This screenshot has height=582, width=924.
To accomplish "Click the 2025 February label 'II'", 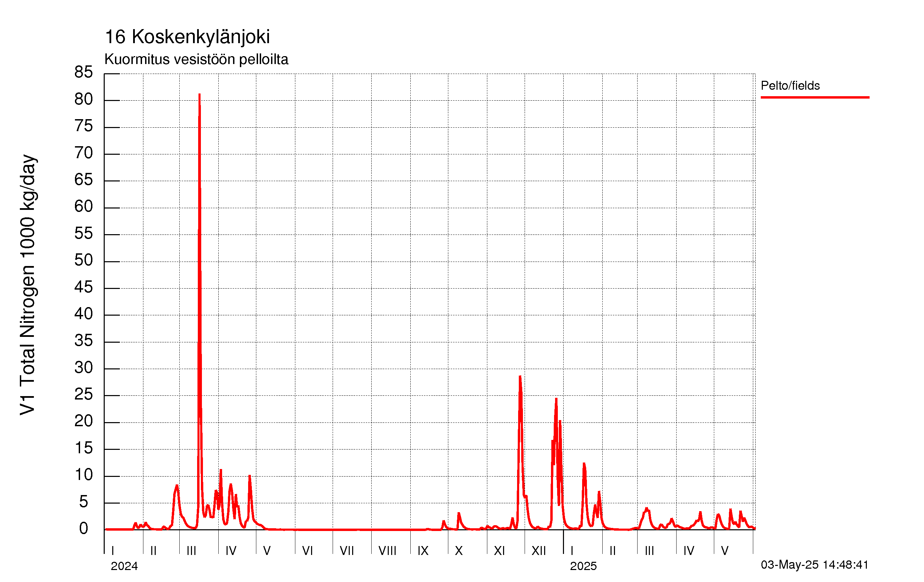I will [613, 551].
